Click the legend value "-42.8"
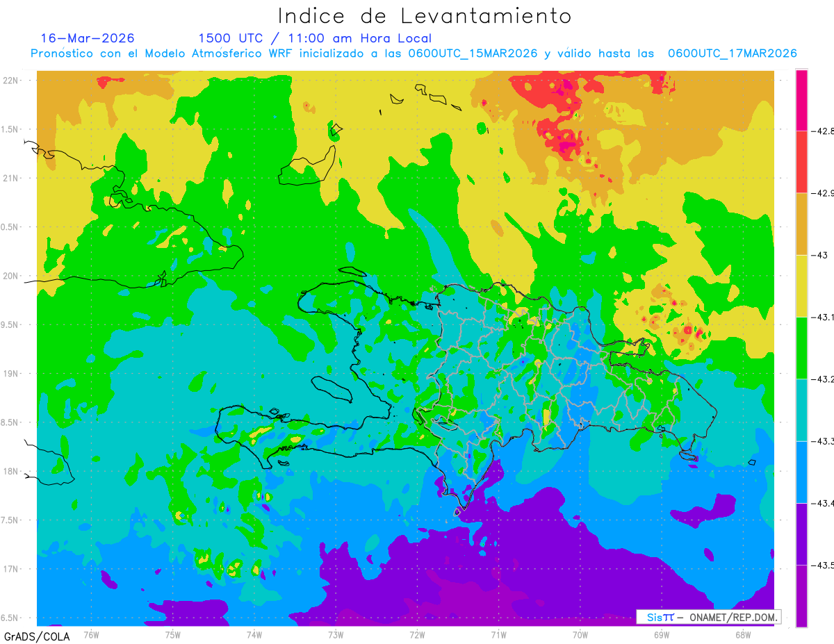This screenshot has width=834, height=644. coord(821,131)
